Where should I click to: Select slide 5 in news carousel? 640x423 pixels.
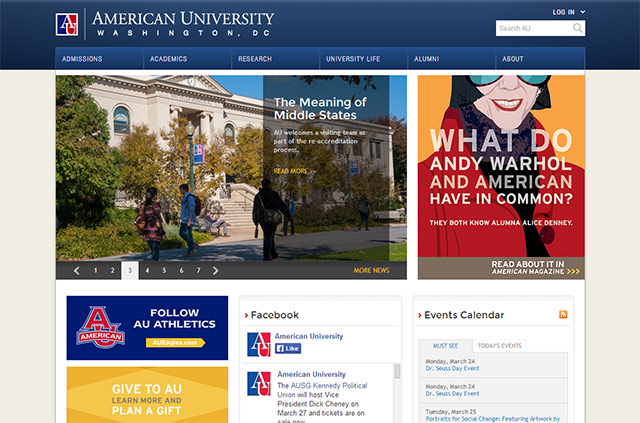coord(164,270)
